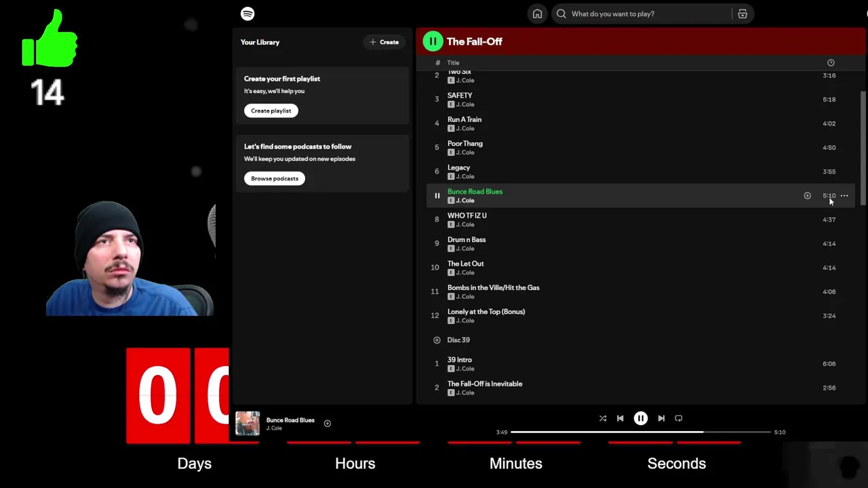Click the green thumbs-up overlay icon

pos(50,39)
